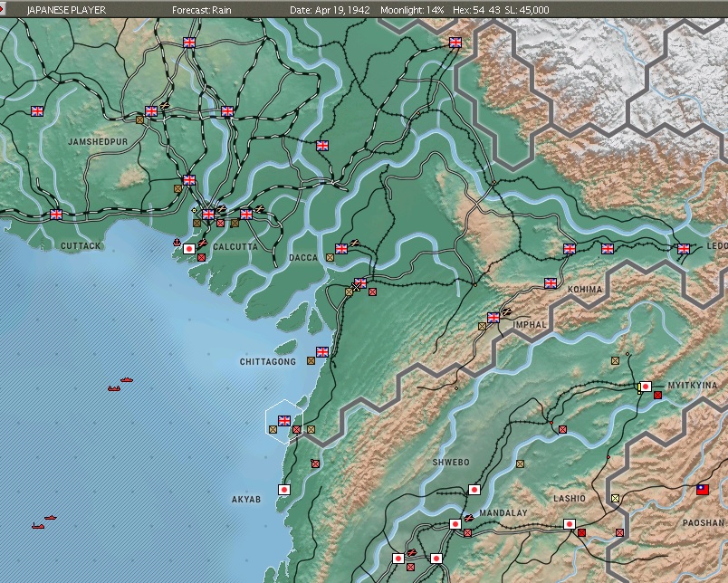Viewport: 728px width, 583px height.
Task: Select the British flag left of Kohima label
Action: [551, 283]
